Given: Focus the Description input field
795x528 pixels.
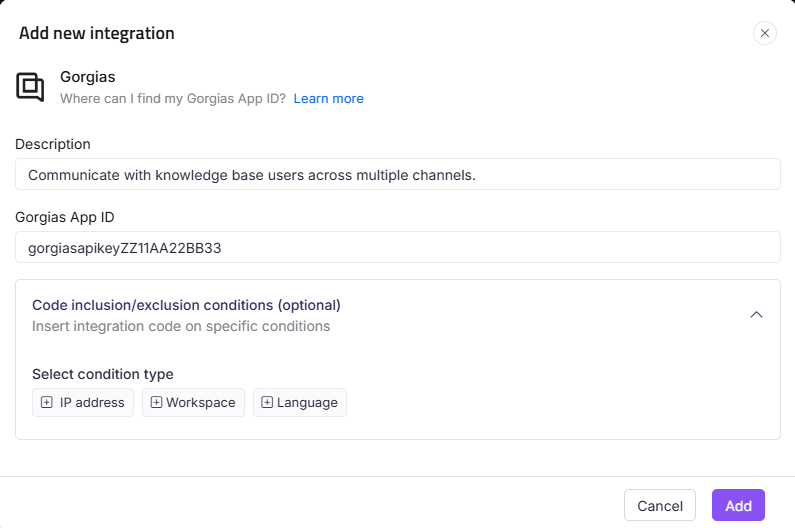Looking at the screenshot, I should (x=398, y=174).
